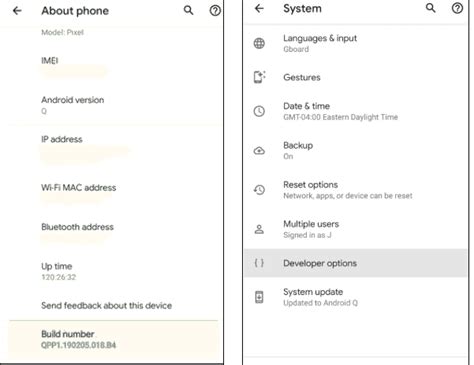
Task: Tap the Build number entry
Action: (113, 340)
